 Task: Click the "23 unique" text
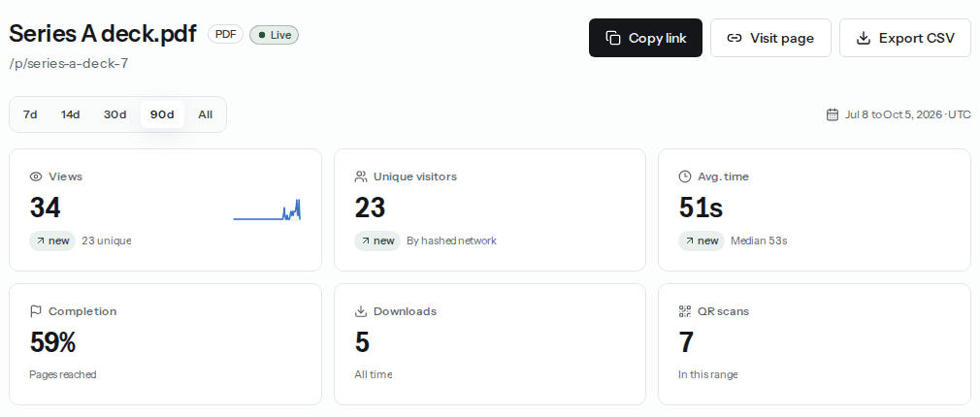(107, 241)
